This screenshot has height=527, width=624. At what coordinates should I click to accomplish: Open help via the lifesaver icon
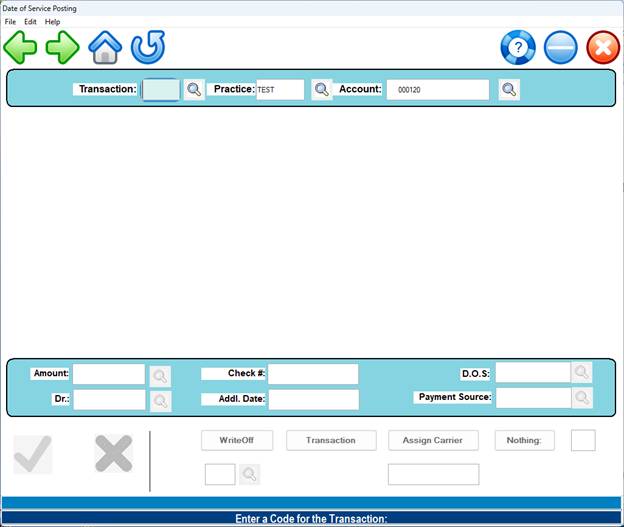point(518,48)
